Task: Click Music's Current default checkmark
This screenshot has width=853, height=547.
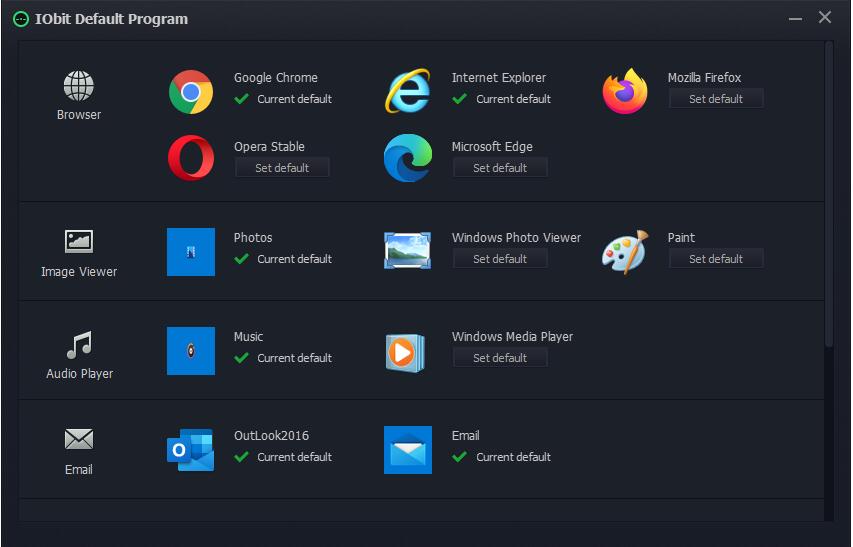Action: click(x=242, y=358)
